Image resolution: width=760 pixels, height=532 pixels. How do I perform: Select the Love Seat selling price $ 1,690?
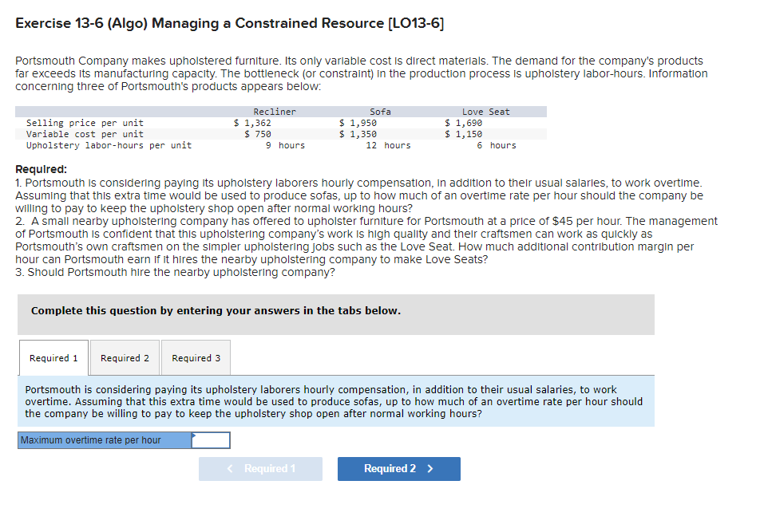pyautogui.click(x=463, y=123)
